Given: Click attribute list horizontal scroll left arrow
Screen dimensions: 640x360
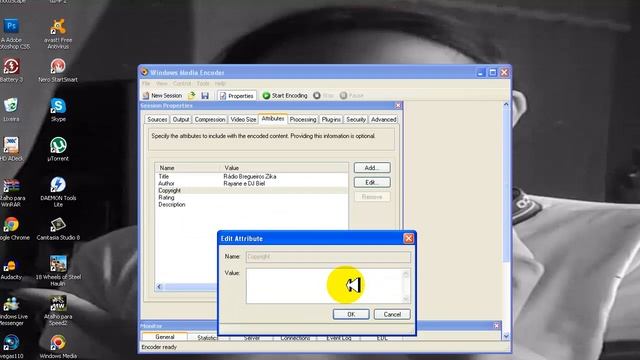Looking at the screenshot, I should click(160, 287).
